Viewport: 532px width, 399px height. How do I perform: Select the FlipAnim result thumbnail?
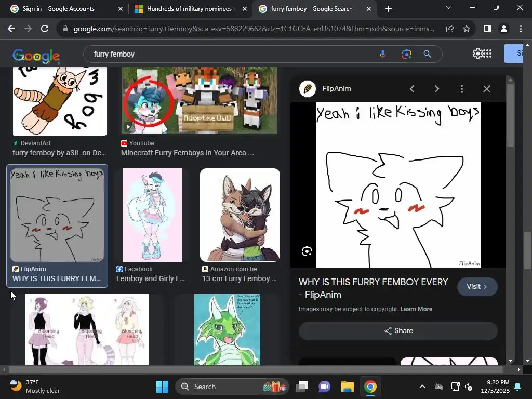point(57,215)
